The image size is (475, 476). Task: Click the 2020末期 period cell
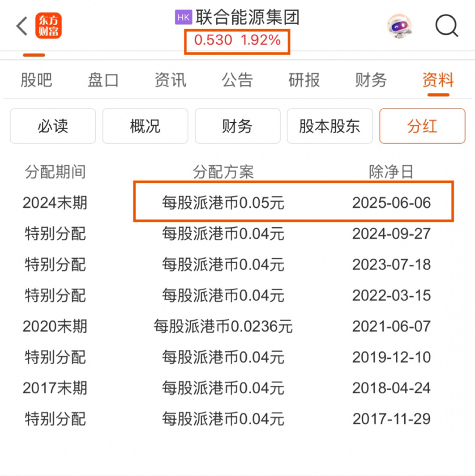(55, 326)
